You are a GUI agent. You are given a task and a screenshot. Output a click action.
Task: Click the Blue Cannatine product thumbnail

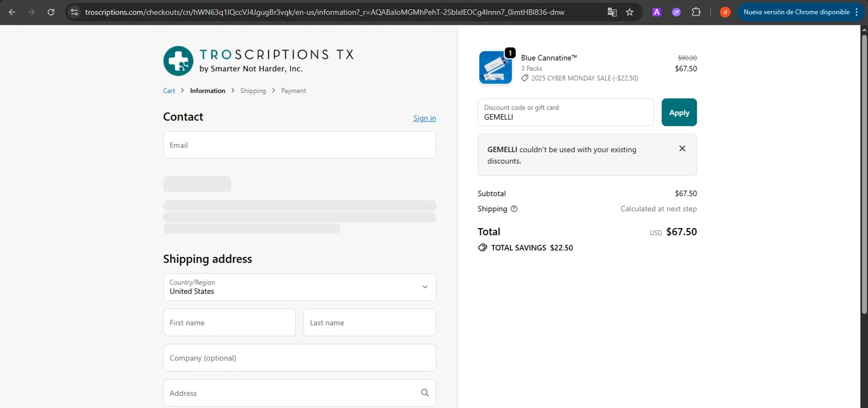[x=495, y=68]
